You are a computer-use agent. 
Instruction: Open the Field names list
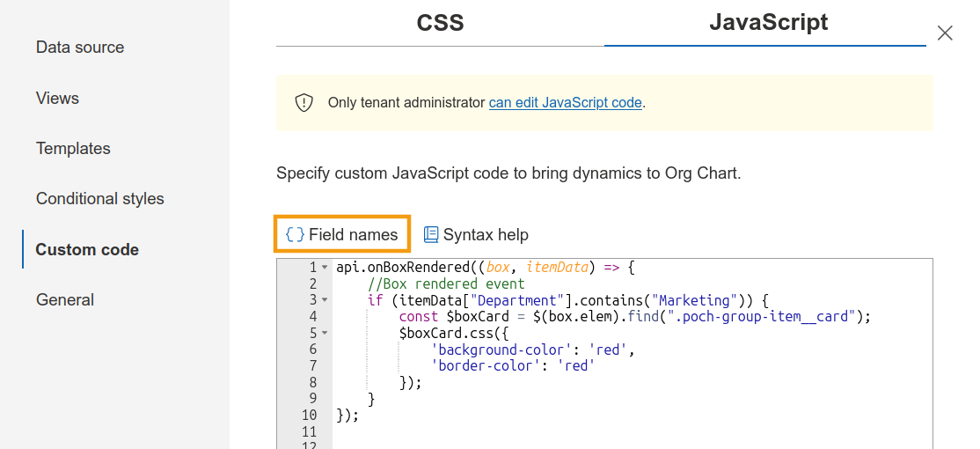click(342, 234)
